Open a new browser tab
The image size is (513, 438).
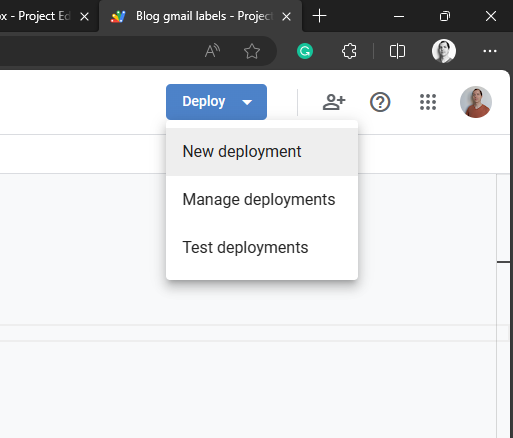pyautogui.click(x=319, y=16)
